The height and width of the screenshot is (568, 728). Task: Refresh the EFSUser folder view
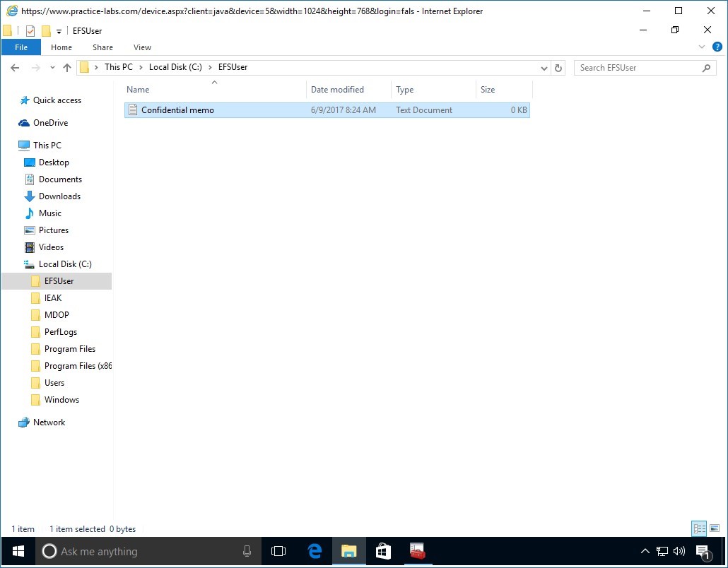[x=558, y=67]
